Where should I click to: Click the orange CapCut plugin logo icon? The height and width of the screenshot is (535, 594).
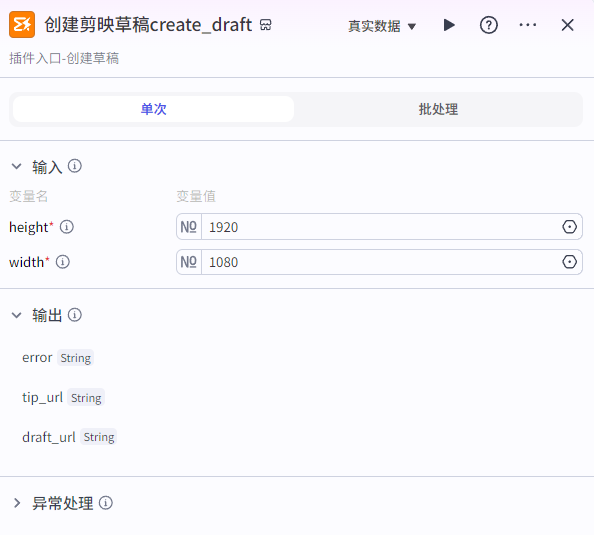coord(22,25)
